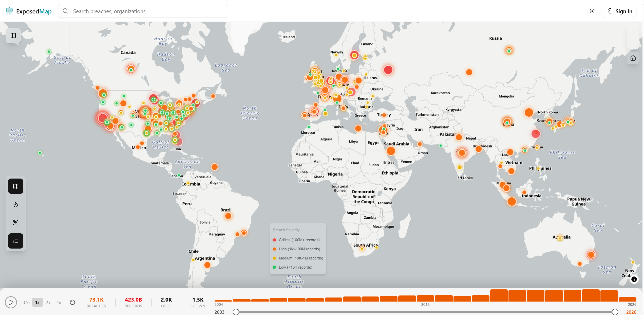Click the zoom out minus control

(633, 43)
